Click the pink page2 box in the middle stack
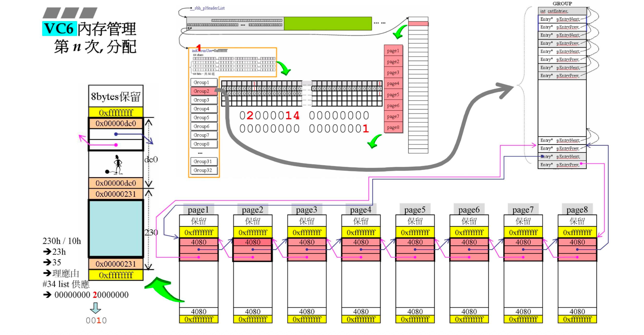The image size is (644, 335). click(x=393, y=61)
